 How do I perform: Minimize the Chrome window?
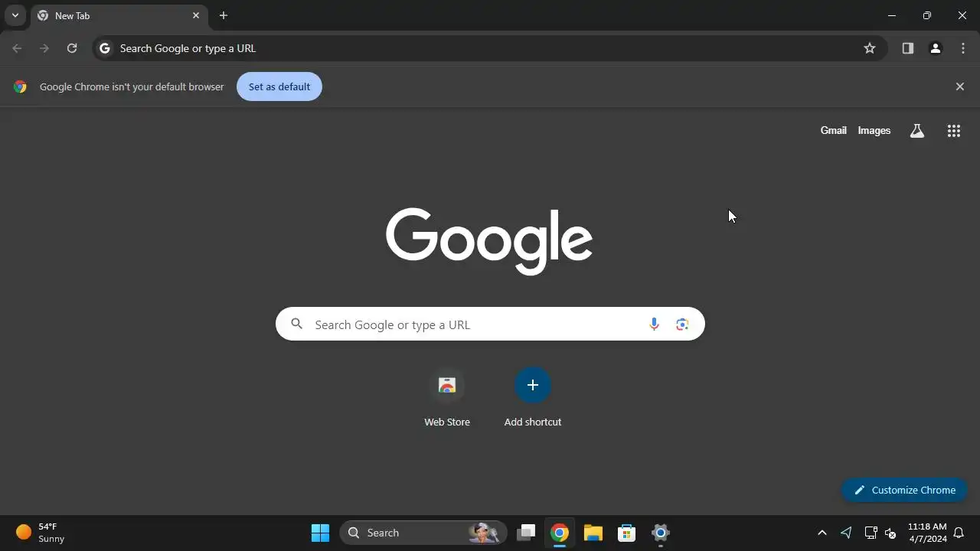coord(892,15)
